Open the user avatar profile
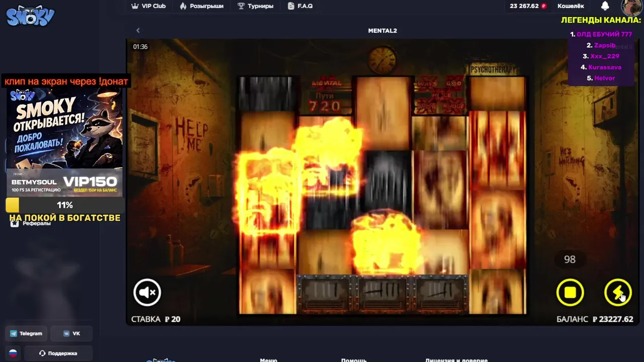Screen dimensions: 644x362 pos(631,7)
